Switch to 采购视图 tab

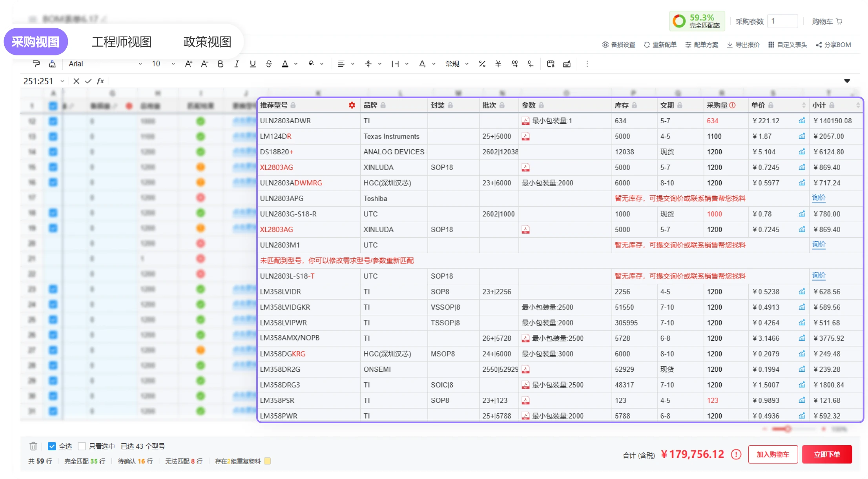tap(36, 42)
